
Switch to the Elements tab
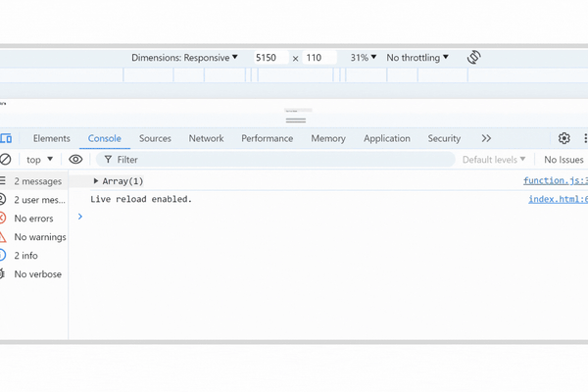(51, 138)
